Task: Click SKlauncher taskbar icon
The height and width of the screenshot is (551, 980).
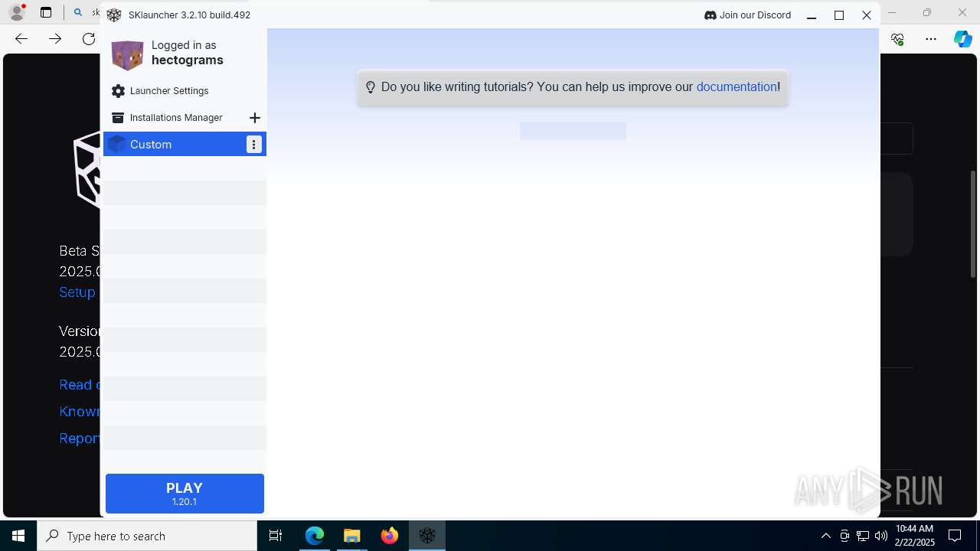Action: tap(427, 536)
